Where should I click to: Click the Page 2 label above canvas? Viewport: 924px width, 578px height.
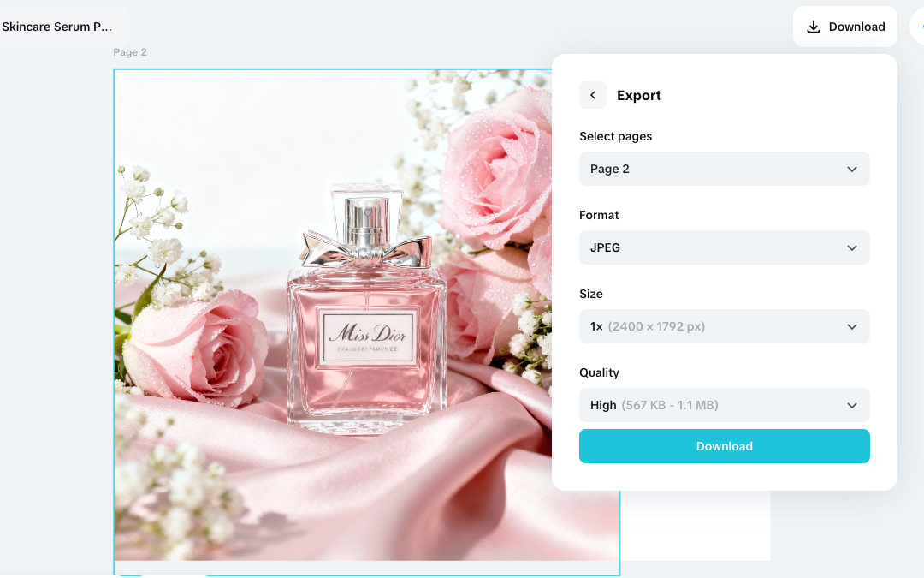point(130,52)
